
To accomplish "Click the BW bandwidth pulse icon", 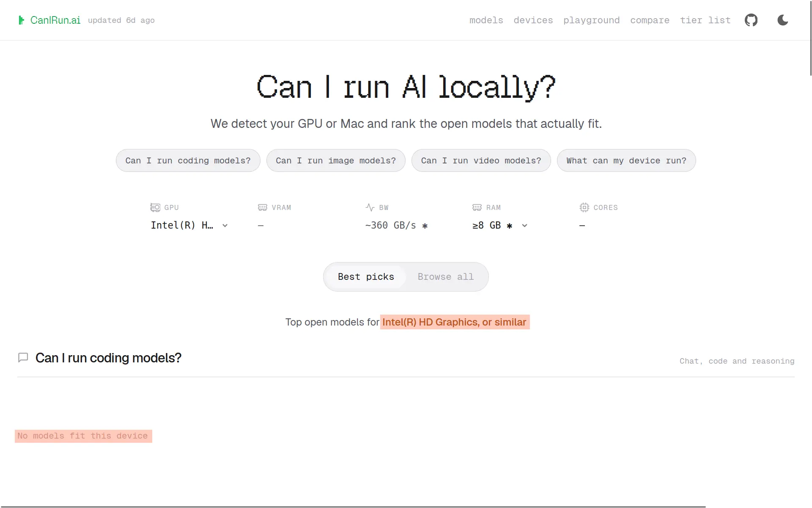I will point(370,207).
